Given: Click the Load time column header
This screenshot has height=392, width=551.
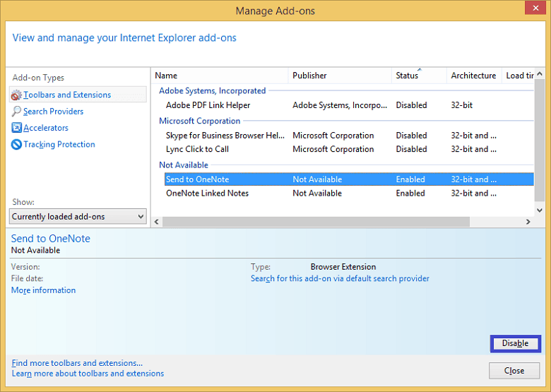Looking at the screenshot, I should coord(518,76).
